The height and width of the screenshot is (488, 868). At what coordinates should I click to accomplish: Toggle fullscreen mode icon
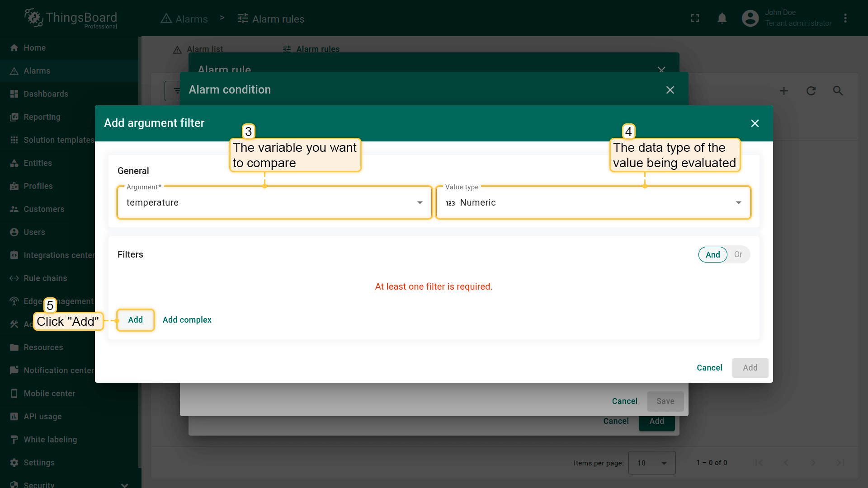tap(695, 19)
